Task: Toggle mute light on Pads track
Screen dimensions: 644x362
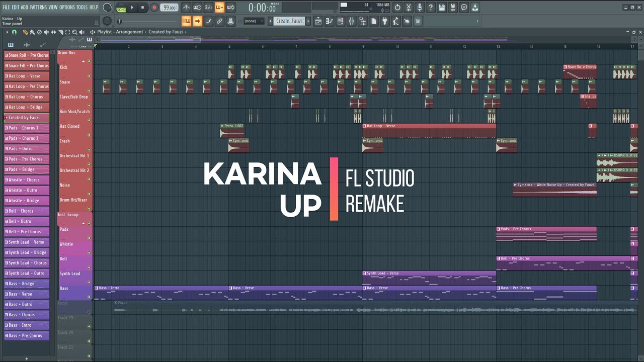Action: pos(89,238)
